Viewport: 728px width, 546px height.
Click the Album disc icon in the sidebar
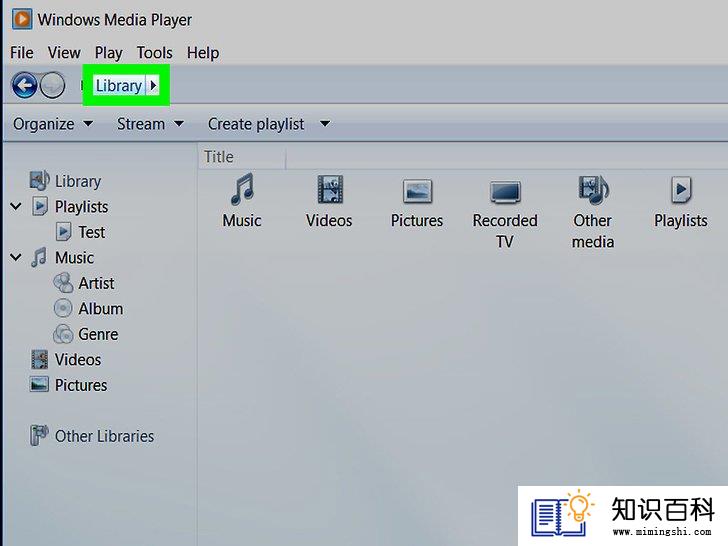coord(63,308)
